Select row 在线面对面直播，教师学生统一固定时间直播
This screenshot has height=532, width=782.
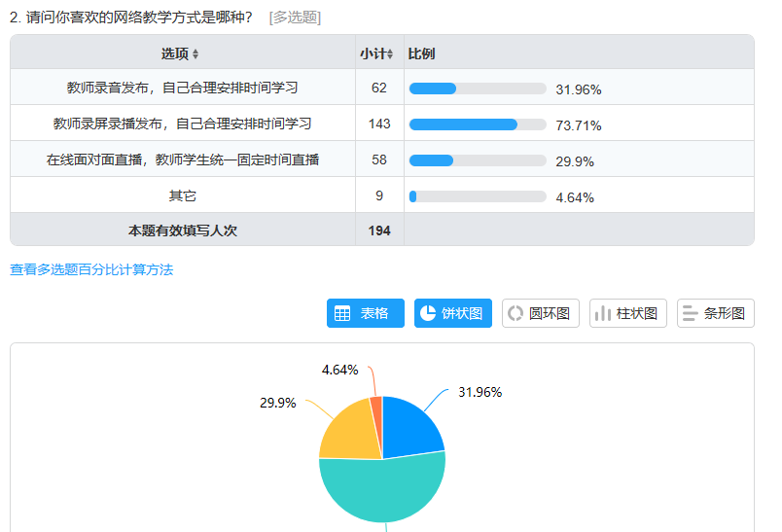(x=382, y=160)
